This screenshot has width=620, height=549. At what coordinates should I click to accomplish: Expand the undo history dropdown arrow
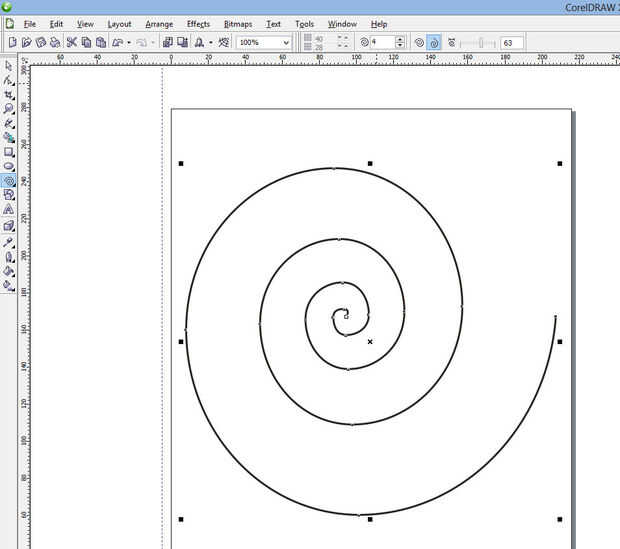[129, 43]
